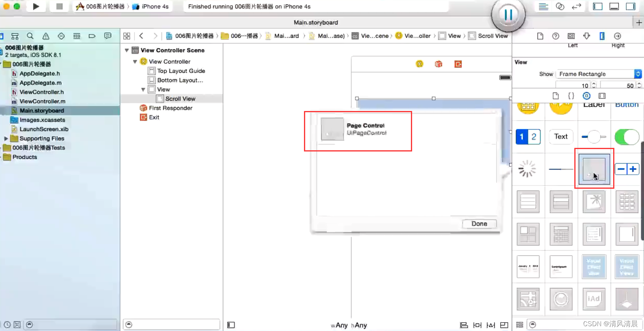Toggle the debug area visibility
The image size is (644, 331).
[x=614, y=6]
